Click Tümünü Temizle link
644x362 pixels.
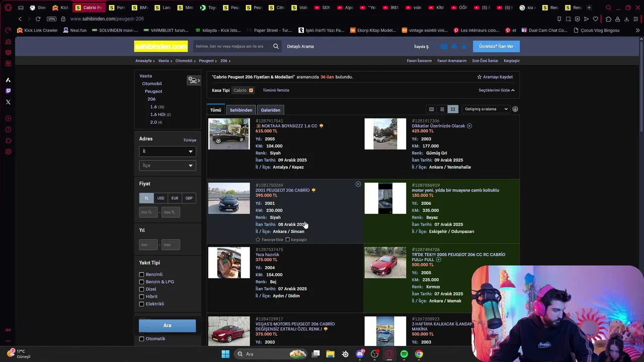[276, 90]
